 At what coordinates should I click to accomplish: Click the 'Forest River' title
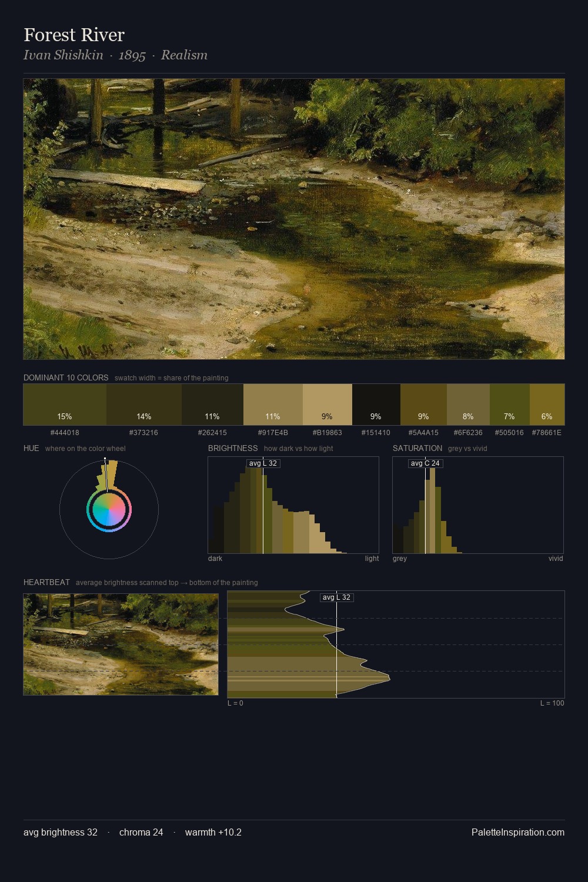pyautogui.click(x=74, y=35)
